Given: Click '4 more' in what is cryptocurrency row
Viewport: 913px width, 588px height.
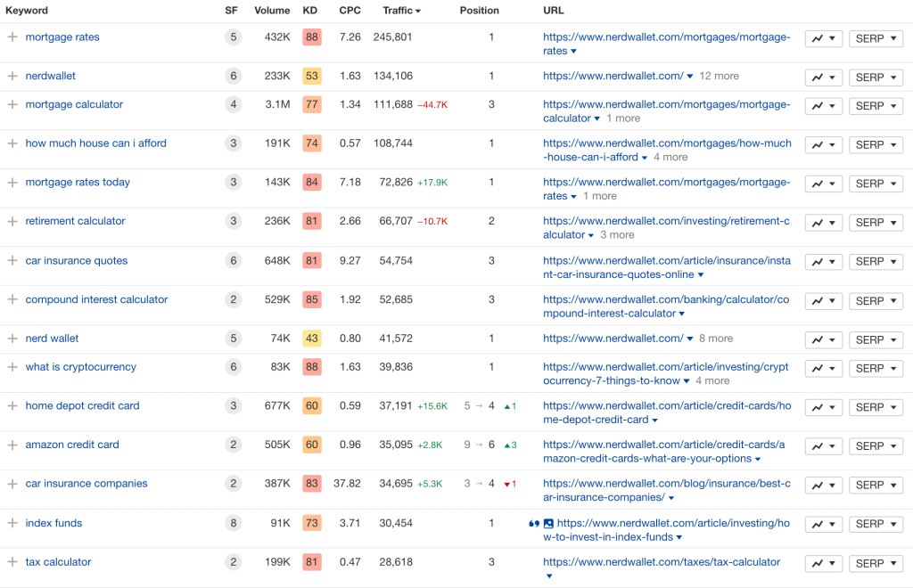Looking at the screenshot, I should coord(712,381).
